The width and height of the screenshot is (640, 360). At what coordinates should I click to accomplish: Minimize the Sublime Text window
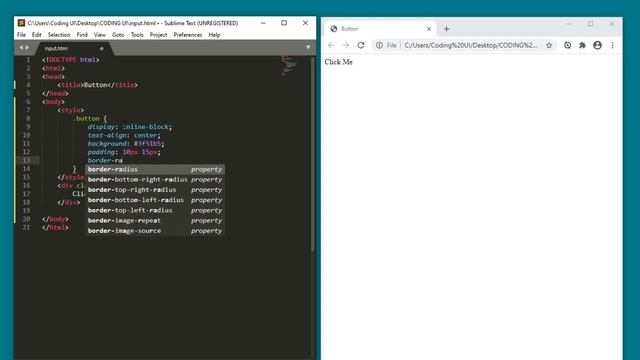point(263,23)
